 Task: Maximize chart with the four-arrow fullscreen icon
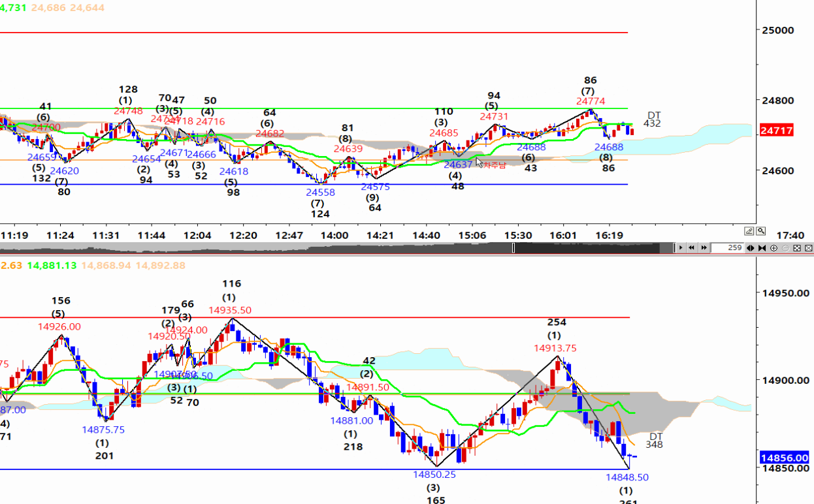[x=797, y=248]
